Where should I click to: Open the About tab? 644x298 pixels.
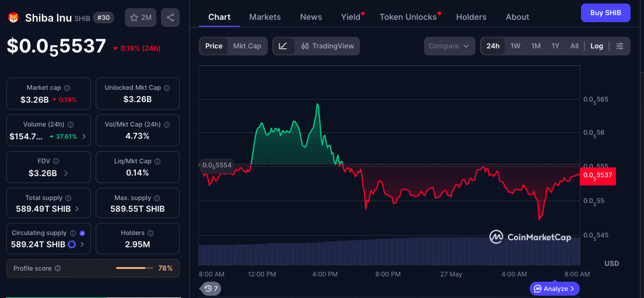point(517,17)
